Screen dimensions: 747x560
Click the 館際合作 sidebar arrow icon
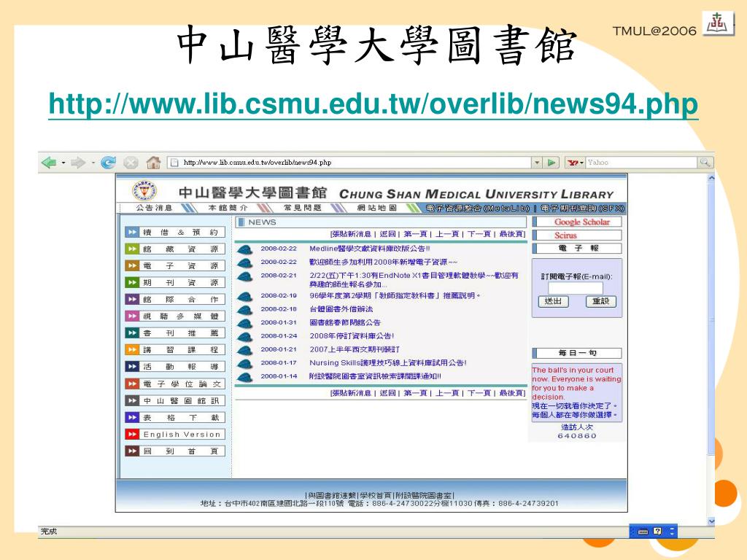132,300
